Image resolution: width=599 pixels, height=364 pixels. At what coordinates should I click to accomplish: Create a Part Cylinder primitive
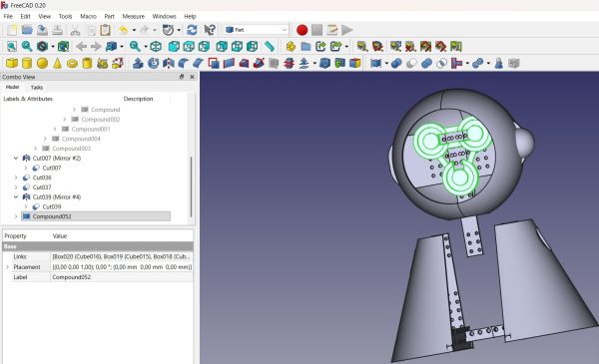pos(27,64)
